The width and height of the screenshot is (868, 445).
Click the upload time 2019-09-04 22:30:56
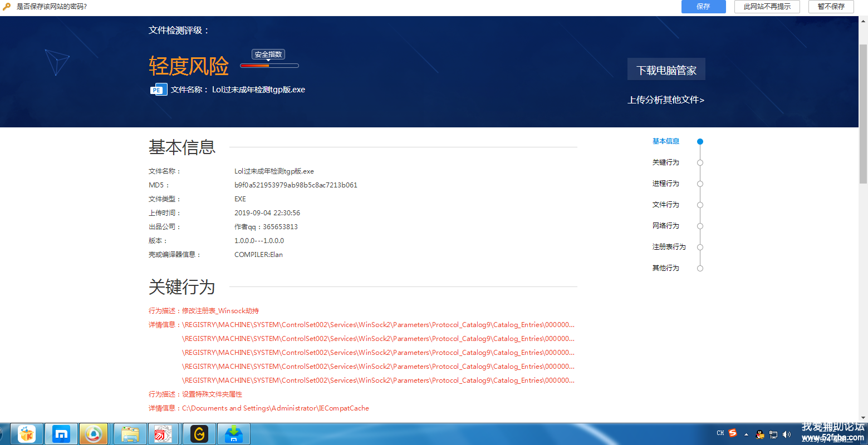[x=267, y=213]
